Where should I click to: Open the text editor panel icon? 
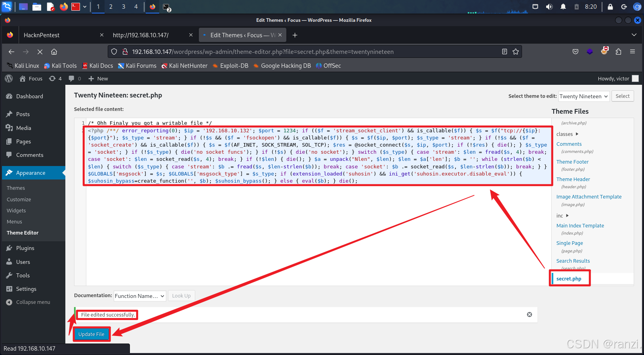click(x=50, y=7)
